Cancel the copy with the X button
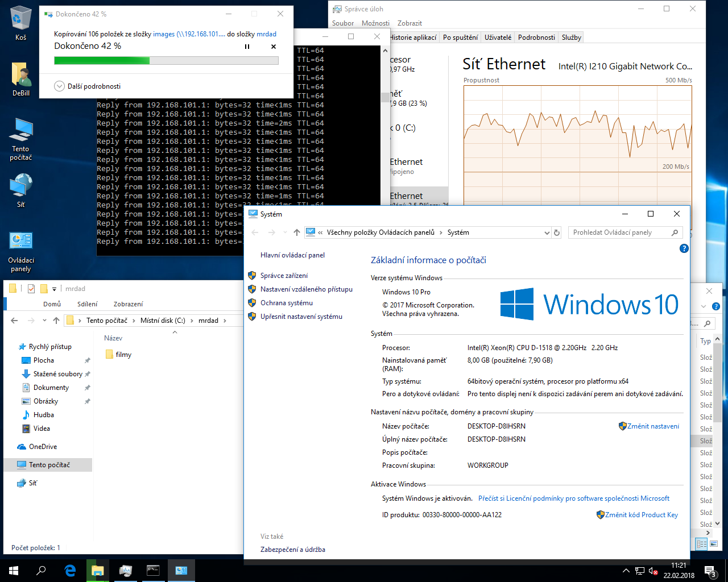This screenshot has height=582, width=728. coord(274,47)
